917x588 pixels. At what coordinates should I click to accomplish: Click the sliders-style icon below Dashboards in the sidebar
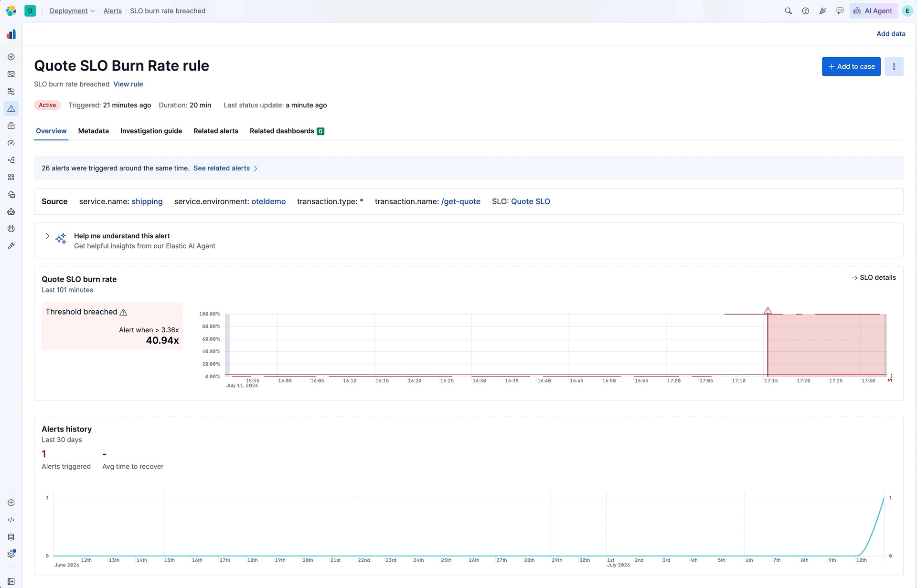point(11,91)
